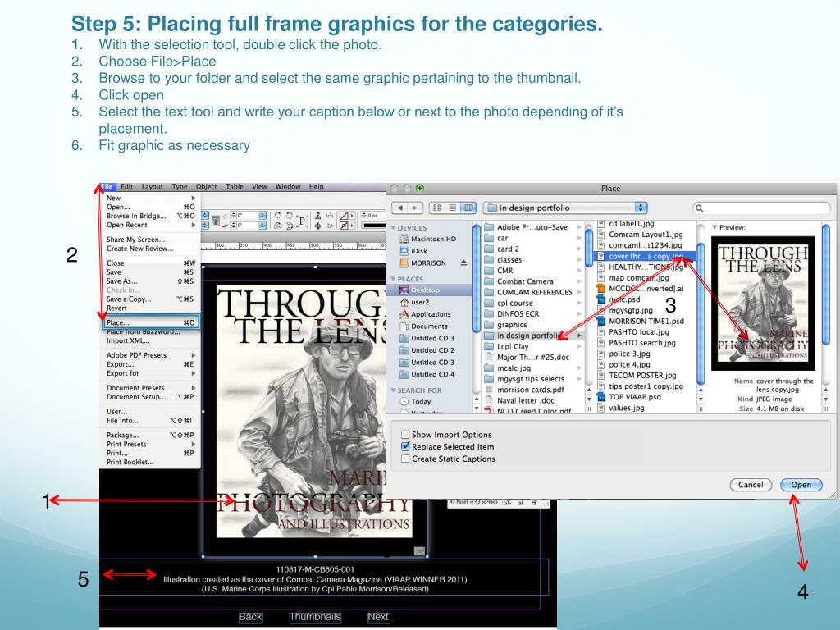The image size is (840, 630).
Task: Click the Select Content icon
Action: [x=317, y=226]
